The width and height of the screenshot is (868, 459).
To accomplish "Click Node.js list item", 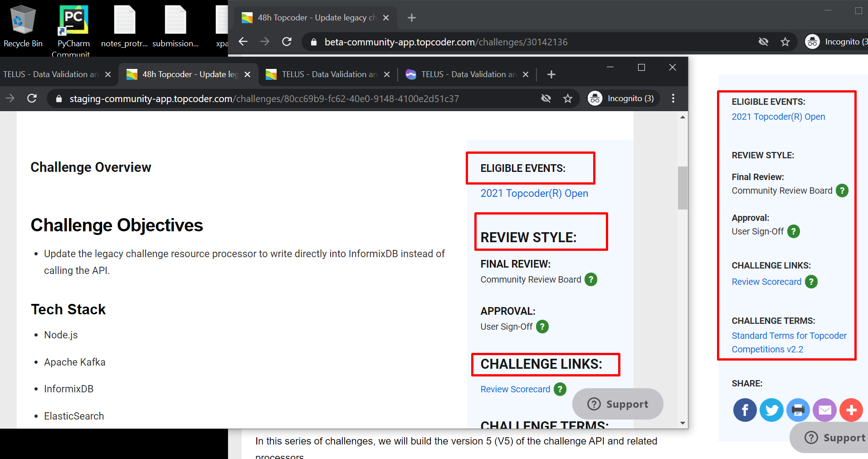I will (x=61, y=335).
